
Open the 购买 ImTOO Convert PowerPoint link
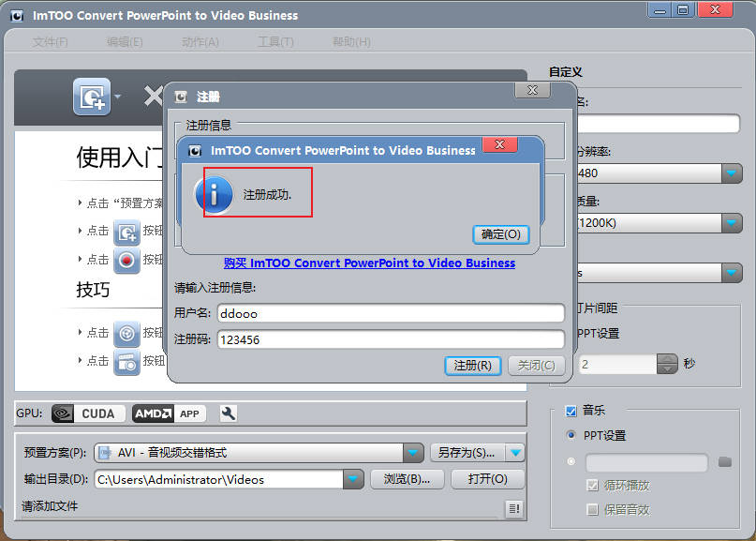[x=369, y=263]
